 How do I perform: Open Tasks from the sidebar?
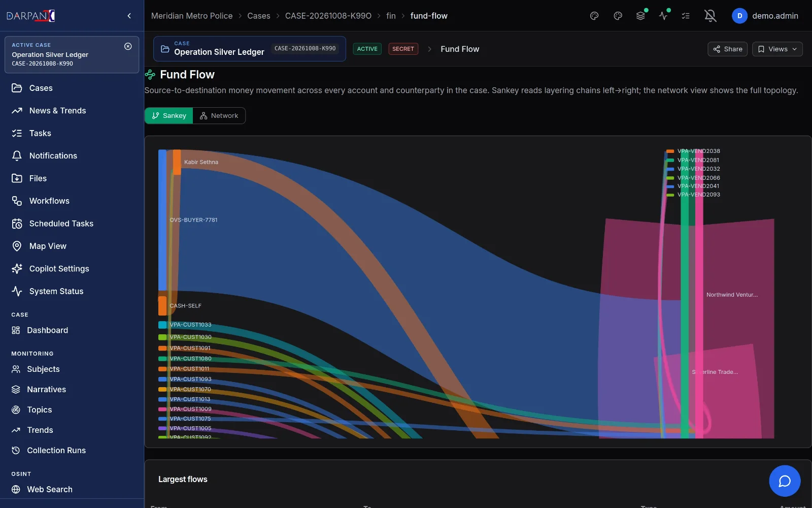[x=72, y=133]
